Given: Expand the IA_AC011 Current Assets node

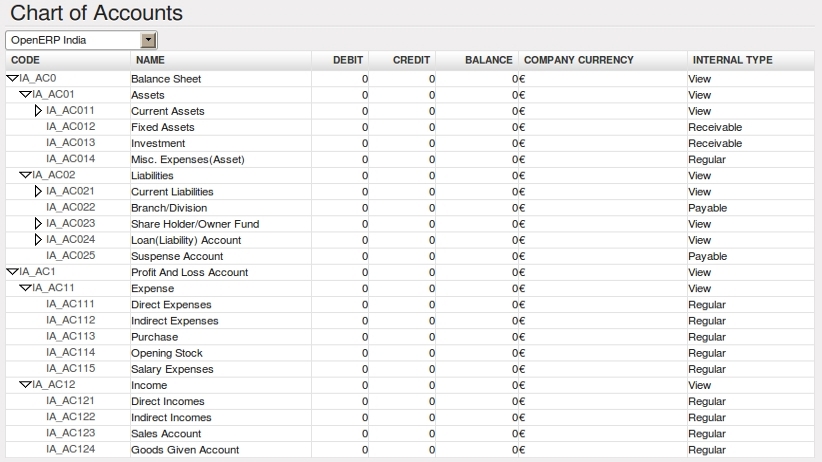Looking at the screenshot, I should (x=38, y=111).
